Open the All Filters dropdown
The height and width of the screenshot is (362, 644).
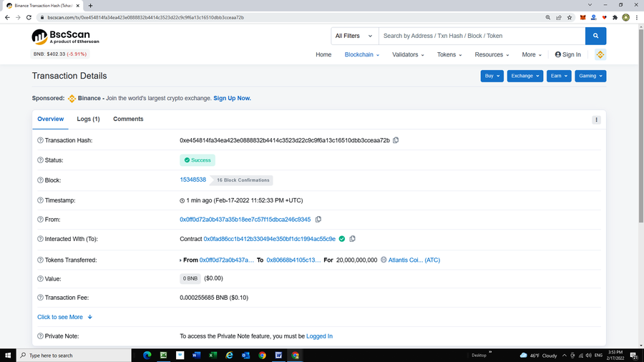354,36
